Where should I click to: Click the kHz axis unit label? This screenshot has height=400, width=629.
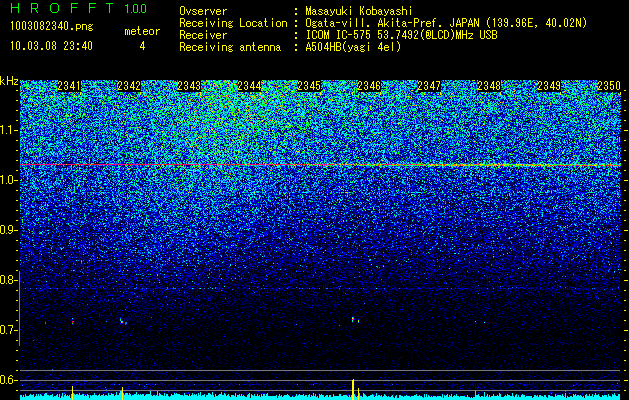click(9, 81)
